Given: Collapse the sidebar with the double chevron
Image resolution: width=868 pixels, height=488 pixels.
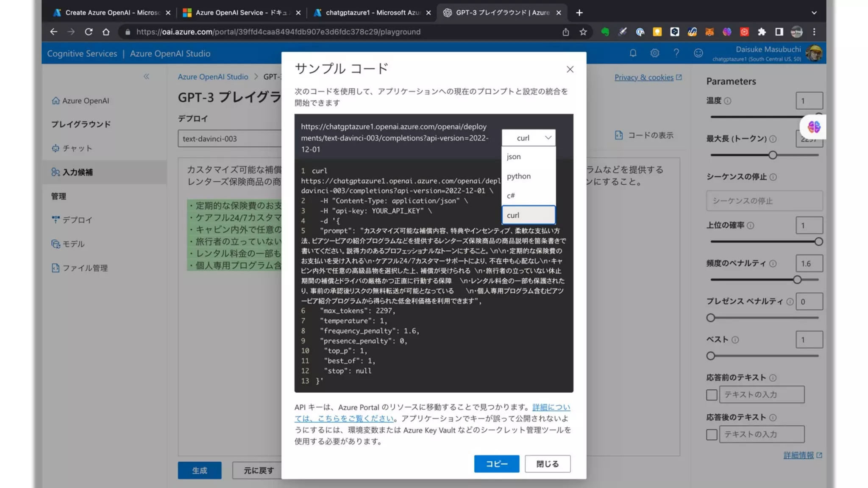Looking at the screenshot, I should pyautogui.click(x=146, y=77).
